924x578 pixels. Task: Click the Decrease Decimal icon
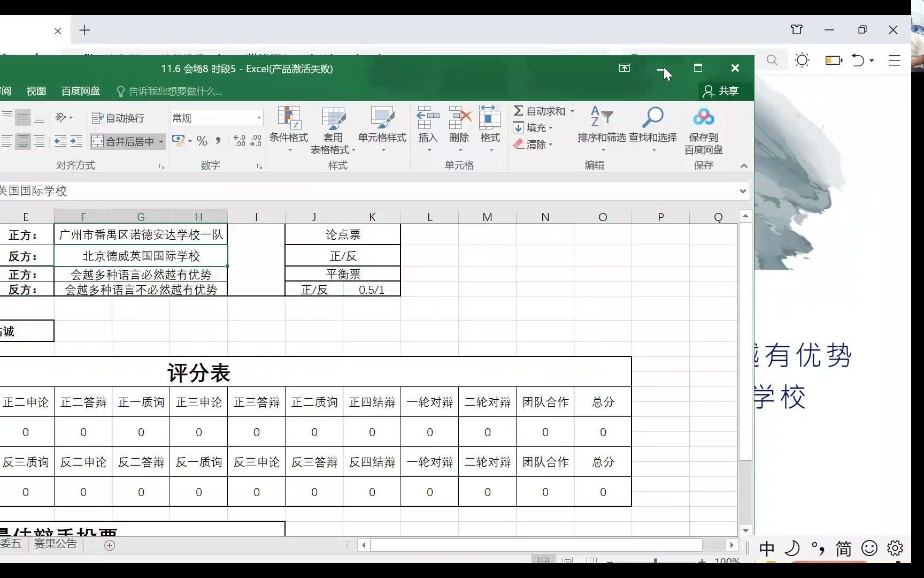click(x=256, y=141)
